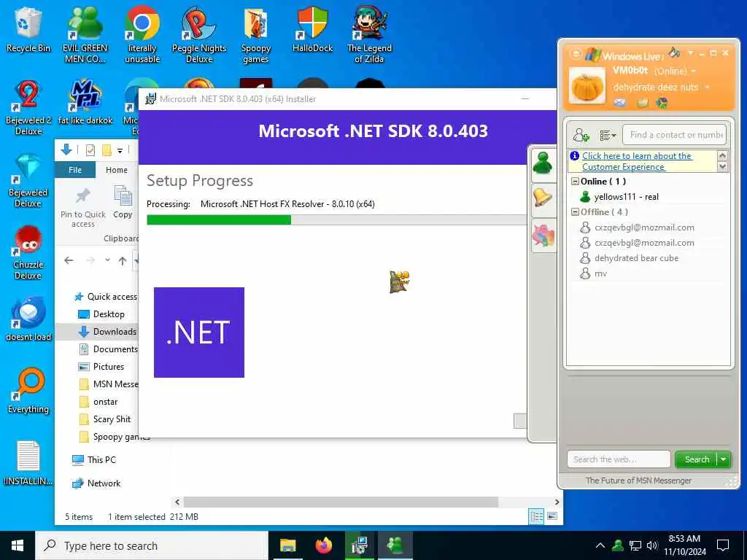Open the personal message dropdown arrow
This screenshot has height=560, width=747.
pos(707,87)
